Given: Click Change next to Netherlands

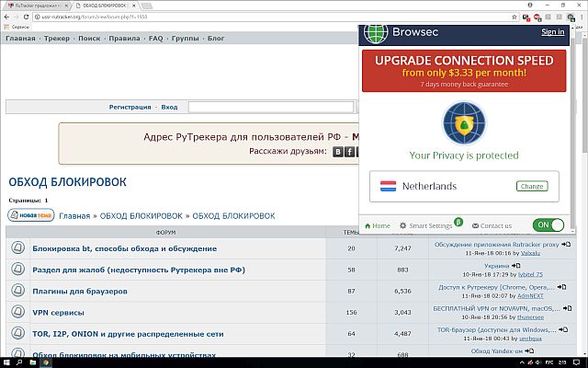Looking at the screenshot, I should [532, 186].
